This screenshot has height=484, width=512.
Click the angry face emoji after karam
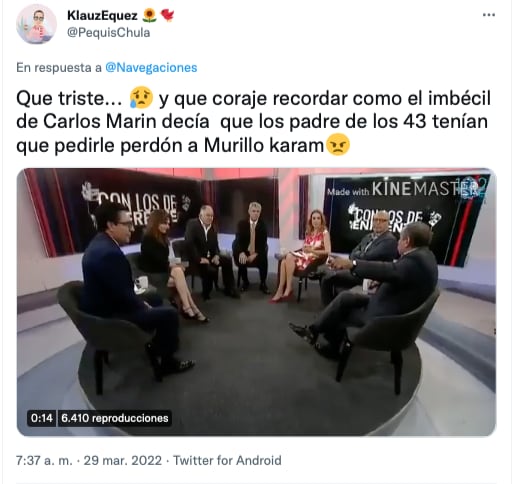pos(338,145)
